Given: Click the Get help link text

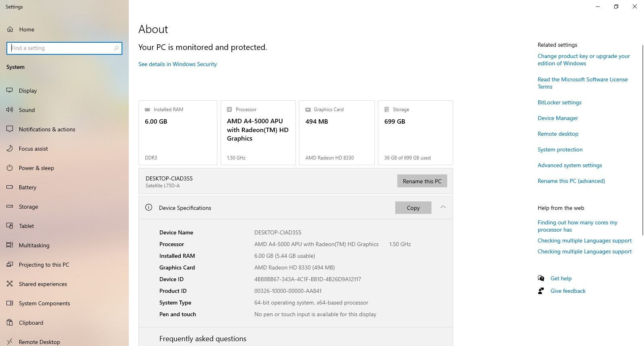Looking at the screenshot, I should click(561, 278).
